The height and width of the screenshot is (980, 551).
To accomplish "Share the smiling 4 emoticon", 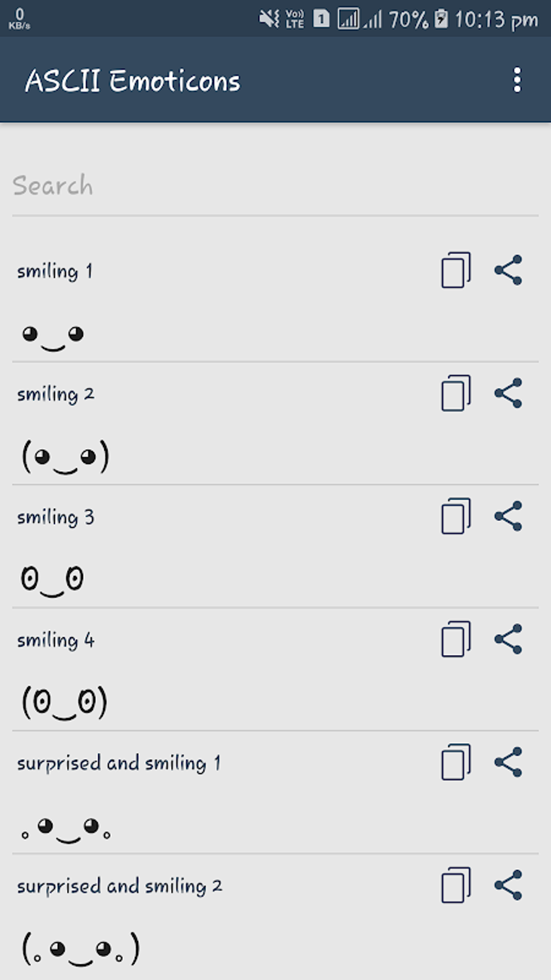I will coord(508,639).
